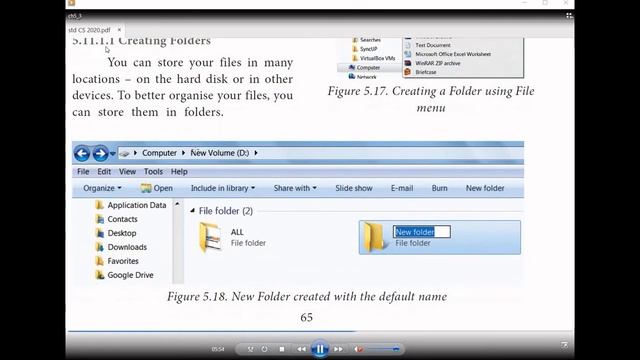This screenshot has width=640, height=360.
Task: Open the Tools menu
Action: 153,171
